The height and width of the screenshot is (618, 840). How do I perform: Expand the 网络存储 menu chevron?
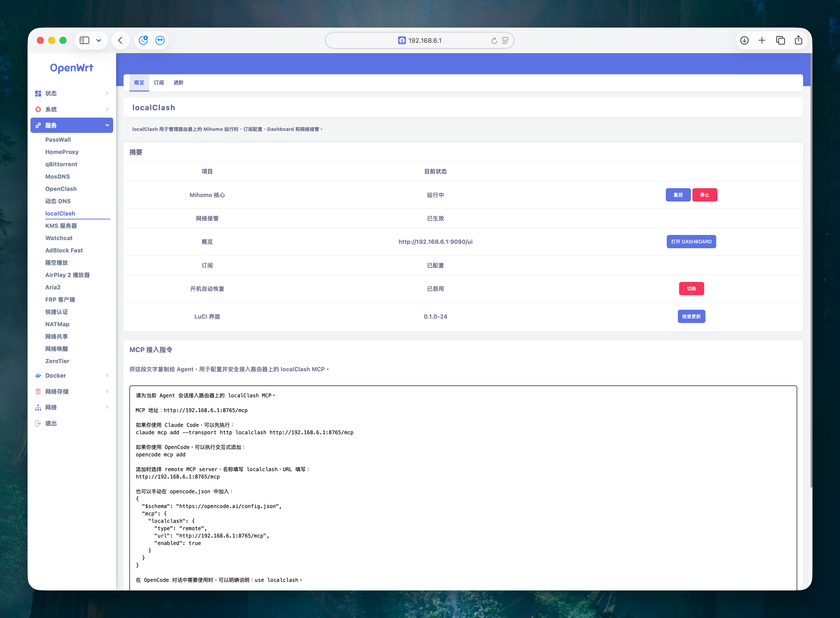point(107,392)
